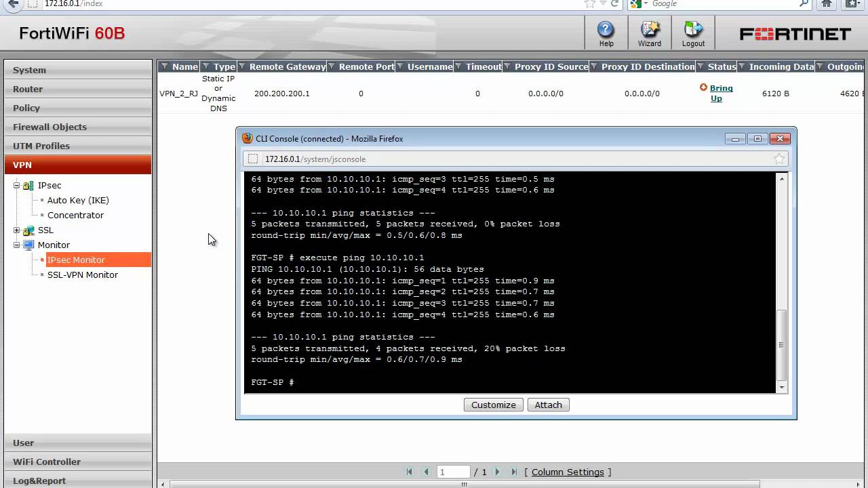Click the bookmark star in CLI Console address bar

click(x=779, y=159)
